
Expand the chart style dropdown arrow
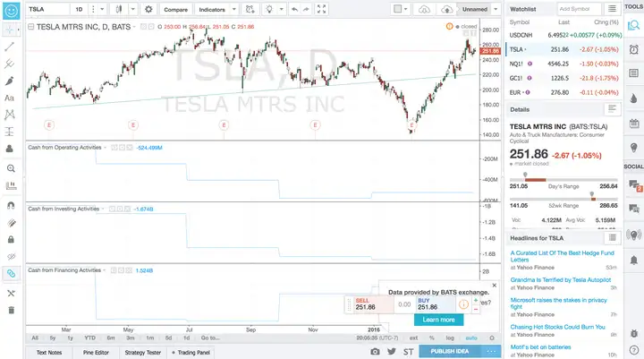132,9
